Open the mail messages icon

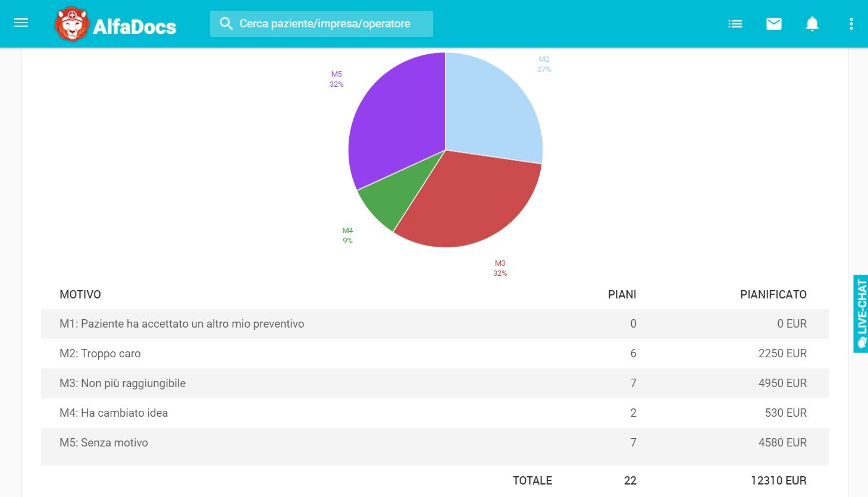click(773, 24)
